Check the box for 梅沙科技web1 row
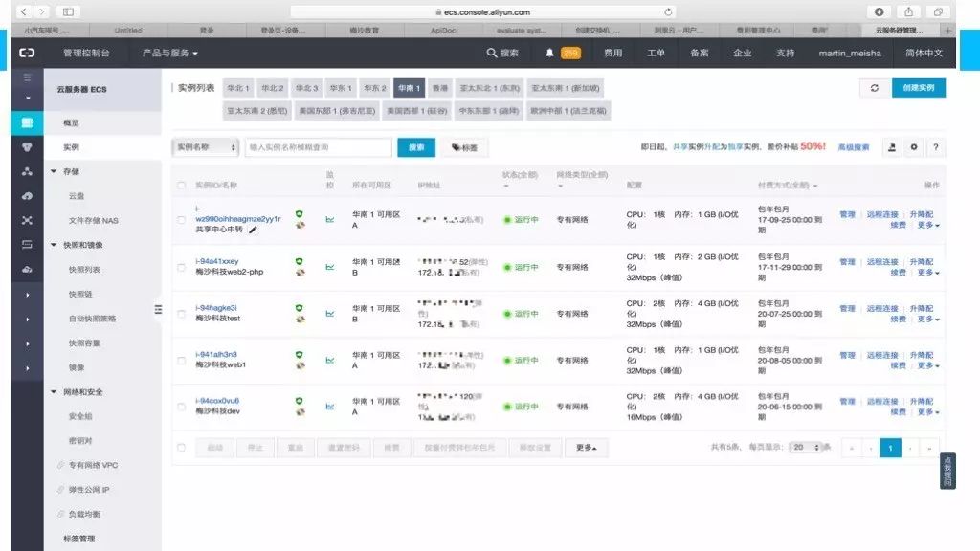 point(181,361)
